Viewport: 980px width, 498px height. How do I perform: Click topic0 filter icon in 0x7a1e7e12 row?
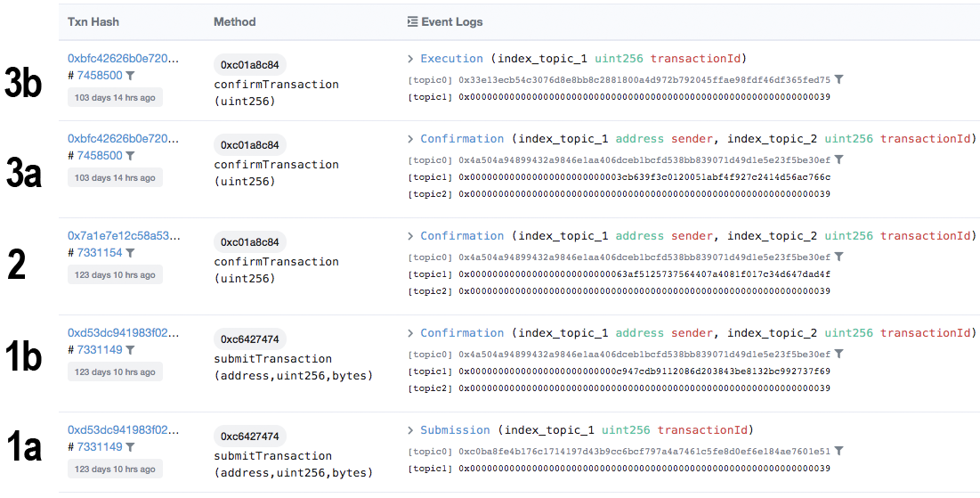tap(838, 257)
